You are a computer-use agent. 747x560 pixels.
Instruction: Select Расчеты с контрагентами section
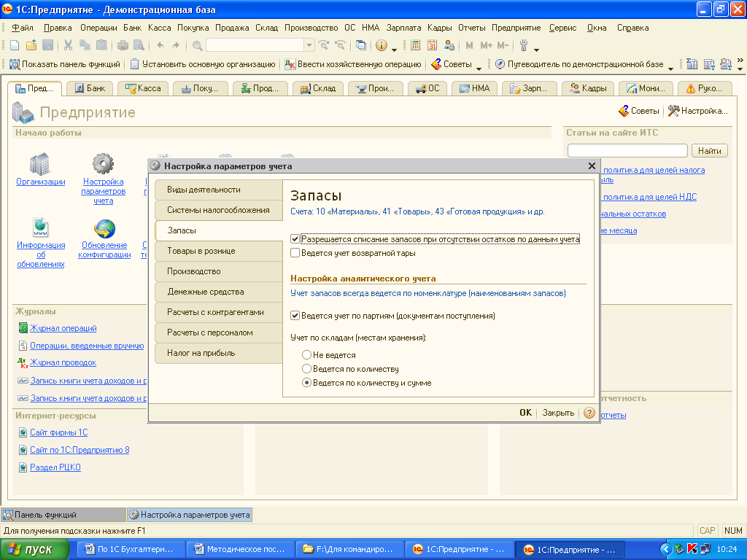click(x=219, y=312)
